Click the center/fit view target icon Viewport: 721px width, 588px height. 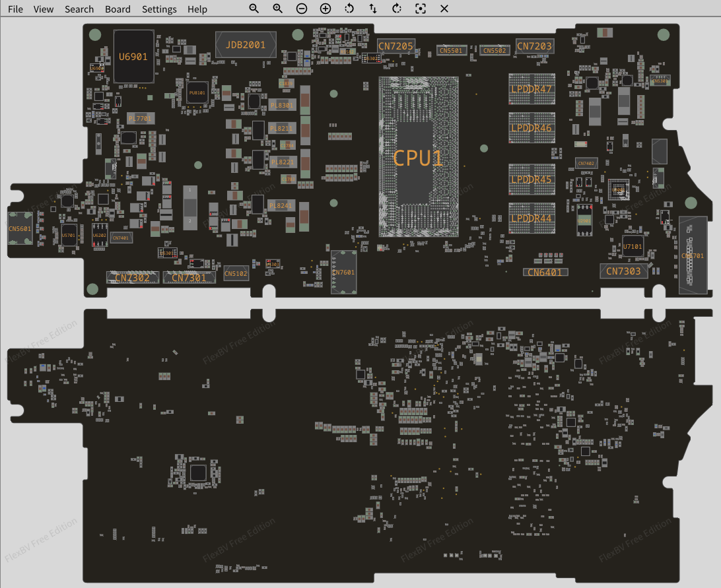tap(421, 9)
